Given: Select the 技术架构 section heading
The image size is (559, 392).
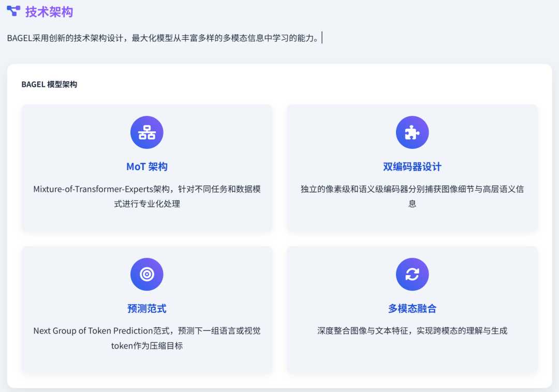Looking at the screenshot, I should pyautogui.click(x=49, y=12).
